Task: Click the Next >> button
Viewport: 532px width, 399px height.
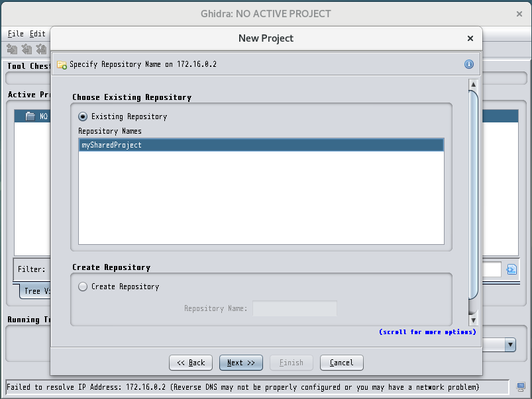Action: pos(241,363)
